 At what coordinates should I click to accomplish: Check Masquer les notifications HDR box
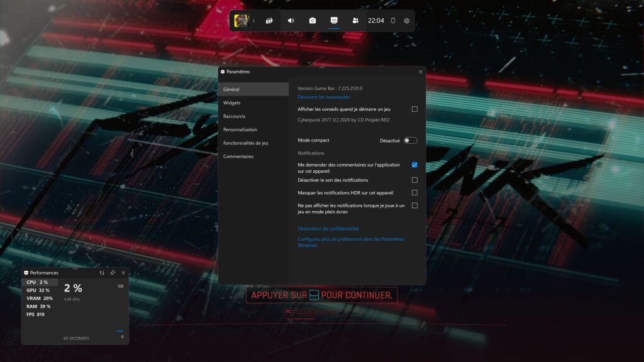point(414,192)
